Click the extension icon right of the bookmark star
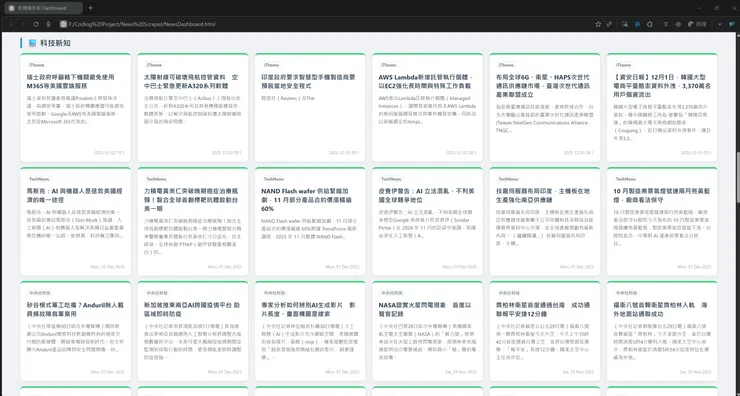The height and width of the screenshot is (396, 740). pyautogui.click(x=609, y=24)
